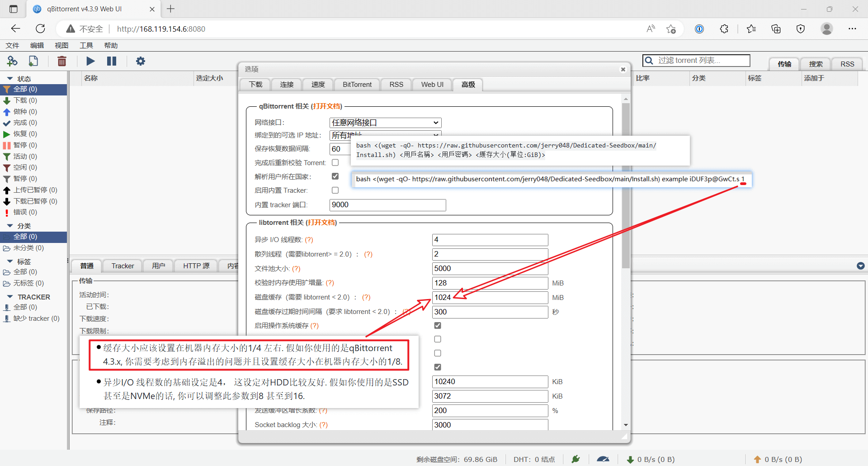Click options dialog vertical scrollbar thumb
Viewport: 868px width, 466px height.
(626, 185)
